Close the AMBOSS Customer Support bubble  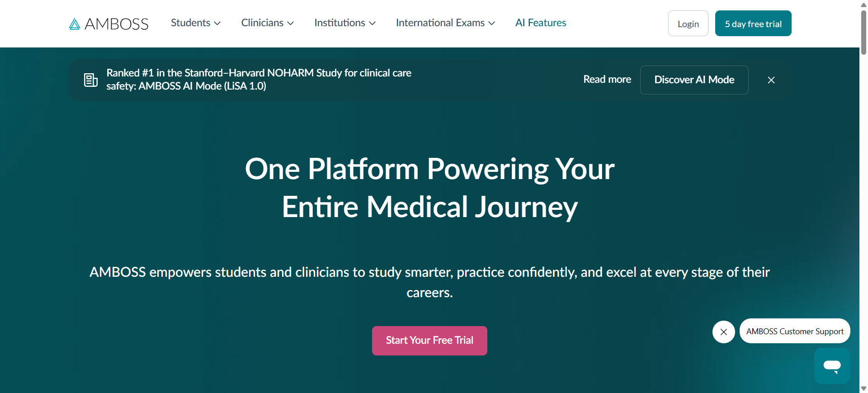[723, 332]
